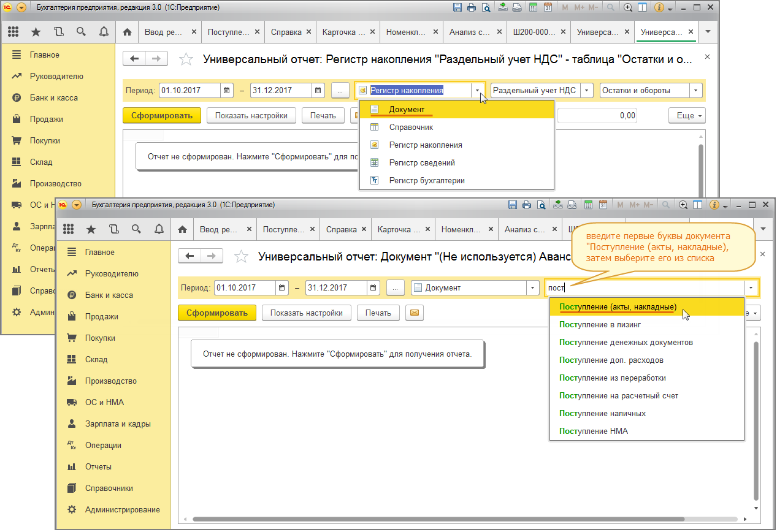Open calendar icon in back window title bar
The image size is (777, 532).
[x=548, y=8]
